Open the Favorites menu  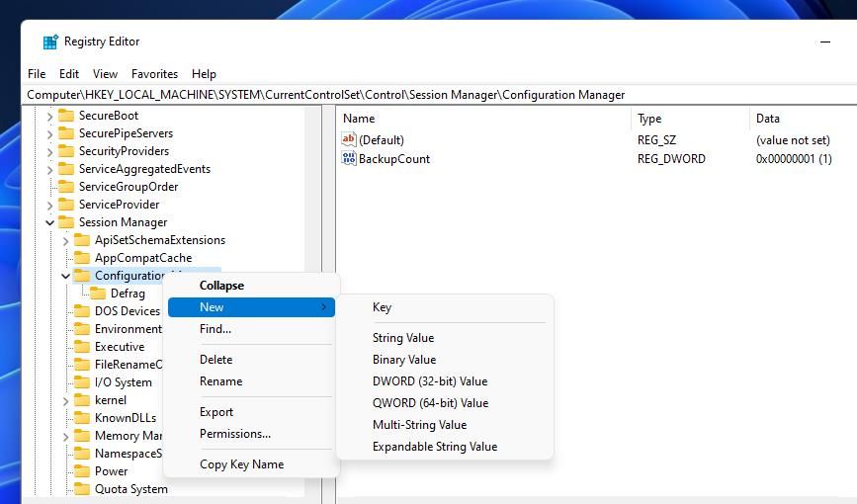(154, 74)
